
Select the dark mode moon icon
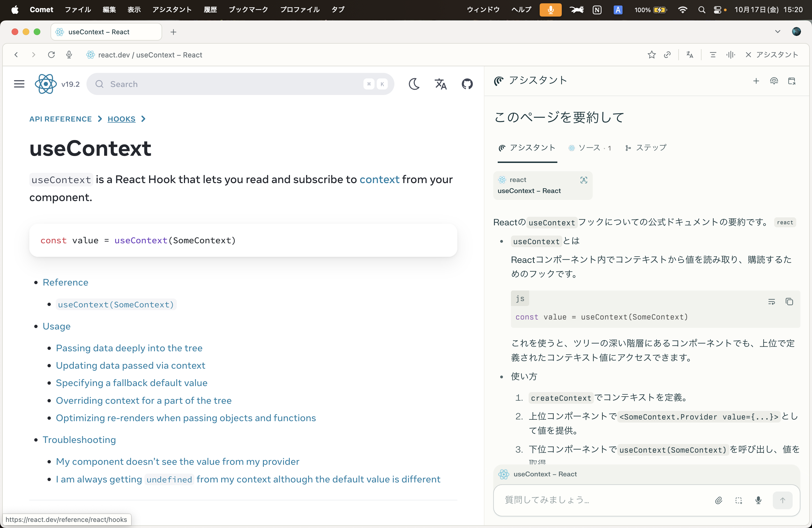pos(414,84)
